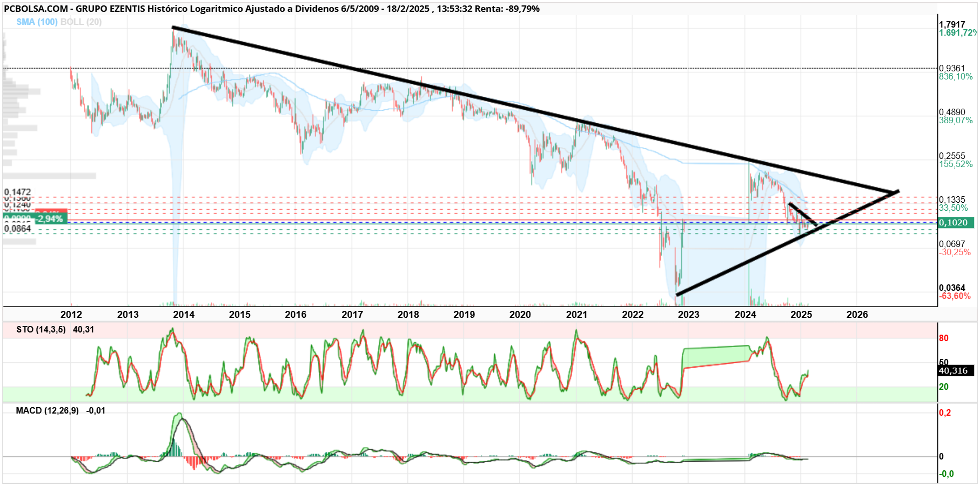Select the 2026 year label on time axis

point(857,315)
